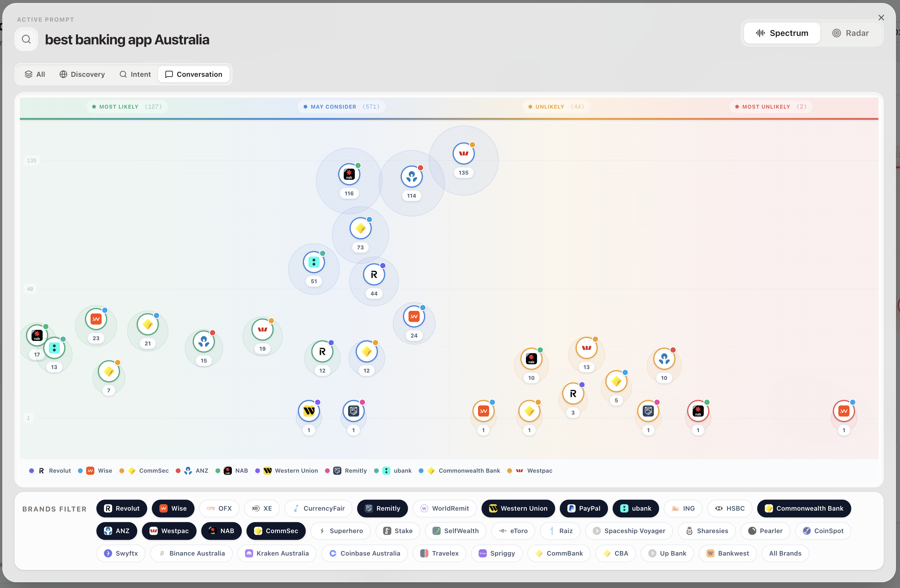Open the ubank bubble showing 13

(x=54, y=348)
